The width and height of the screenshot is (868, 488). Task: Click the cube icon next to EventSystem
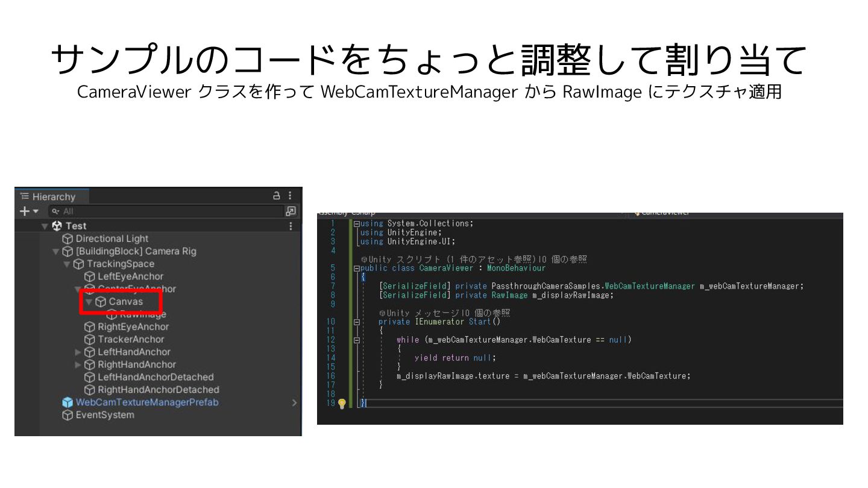[68, 415]
